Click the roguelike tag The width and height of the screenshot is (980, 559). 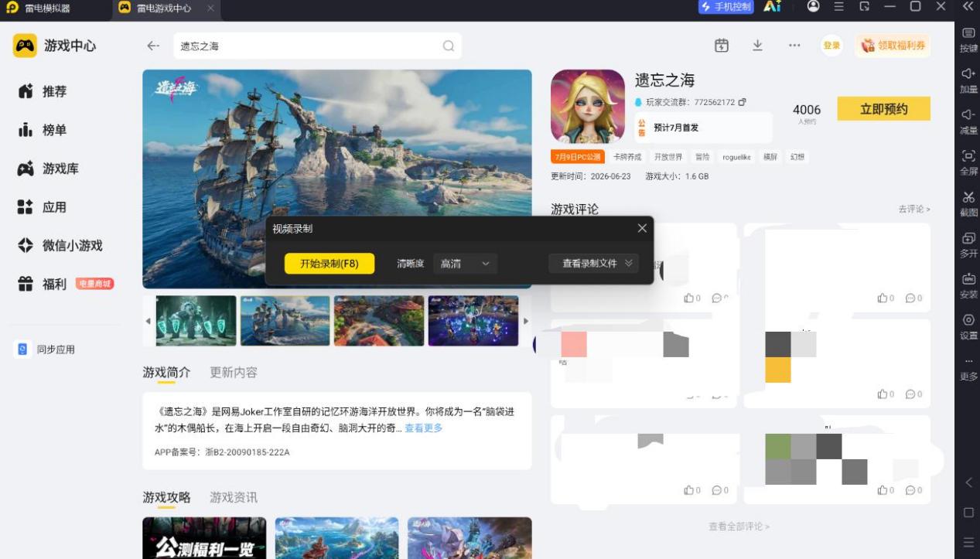pyautogui.click(x=736, y=157)
